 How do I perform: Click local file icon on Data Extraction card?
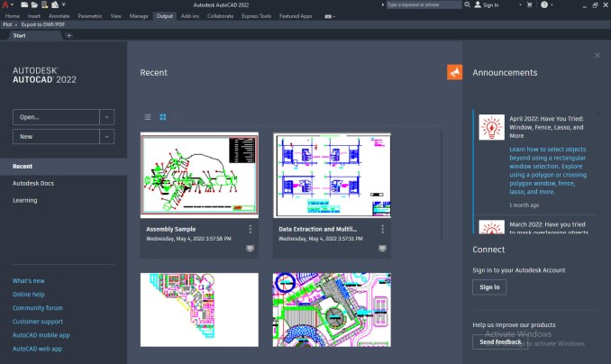pos(383,249)
